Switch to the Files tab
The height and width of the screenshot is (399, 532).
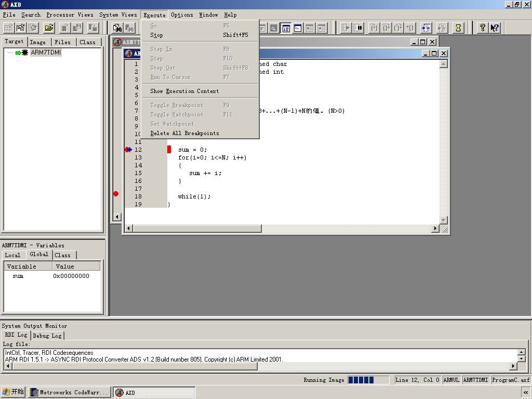point(63,42)
